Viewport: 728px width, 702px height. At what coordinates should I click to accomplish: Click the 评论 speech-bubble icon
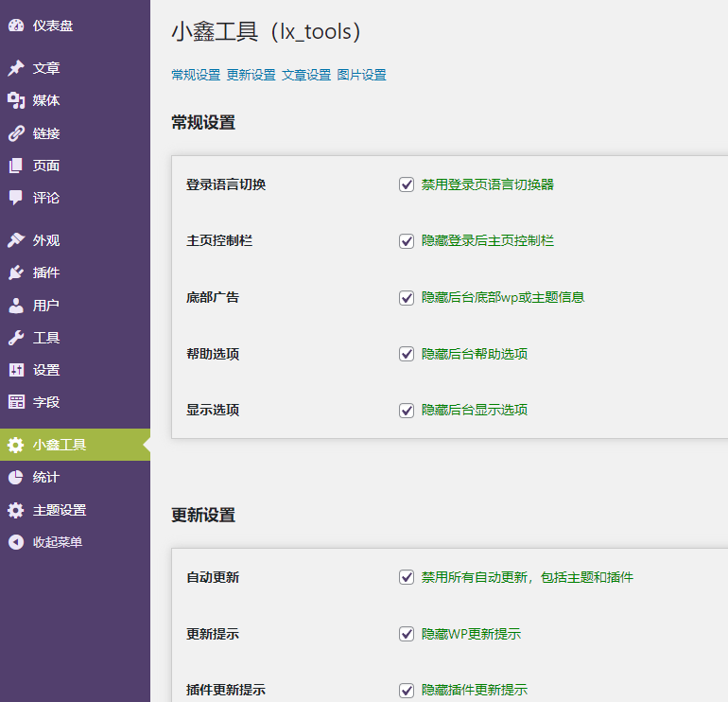coord(16,198)
